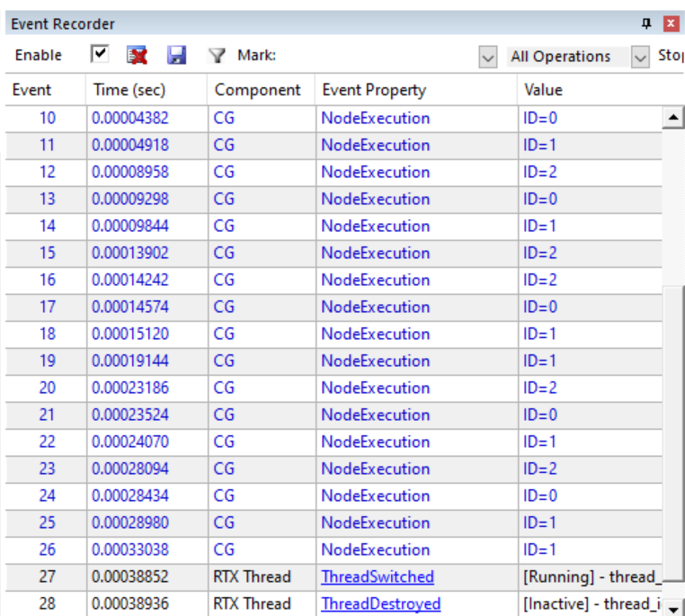
Task: Click NodeExecution in event row 22
Action: coord(376,442)
